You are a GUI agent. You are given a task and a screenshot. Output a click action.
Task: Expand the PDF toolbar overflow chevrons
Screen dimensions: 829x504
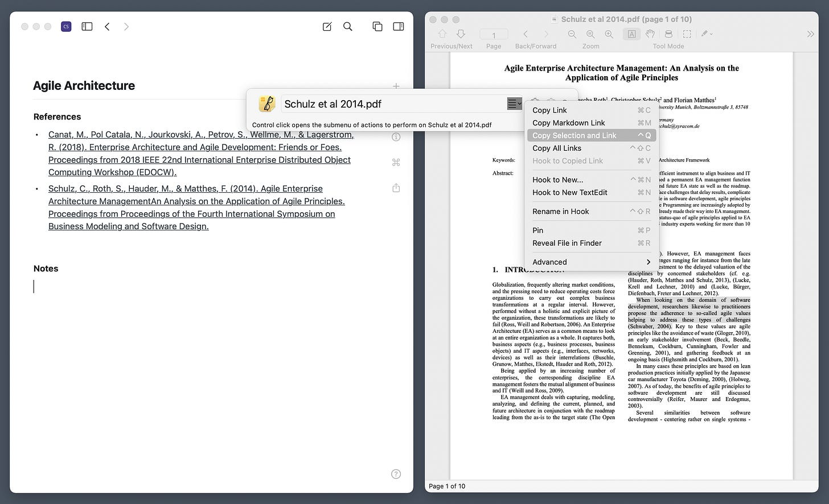click(x=811, y=34)
